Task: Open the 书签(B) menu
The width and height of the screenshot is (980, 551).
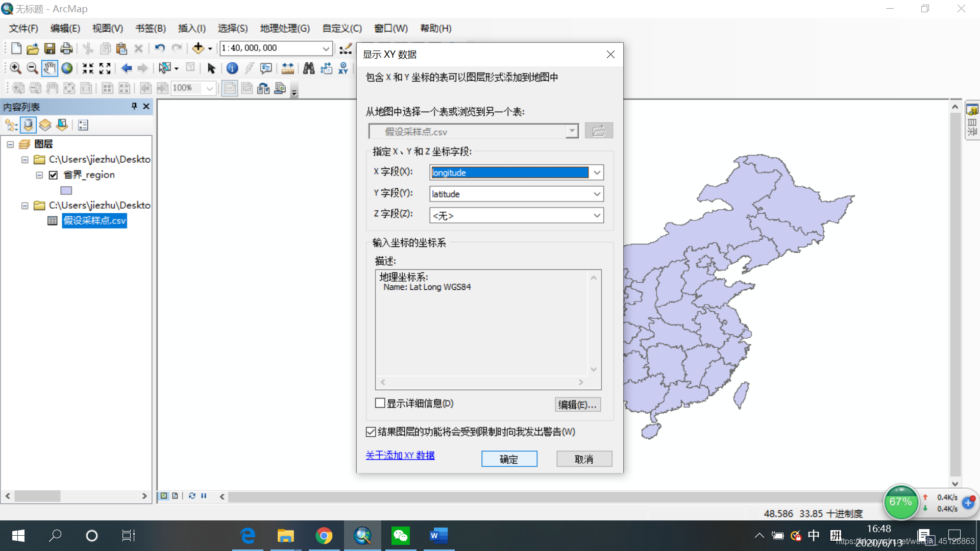Action: point(151,29)
